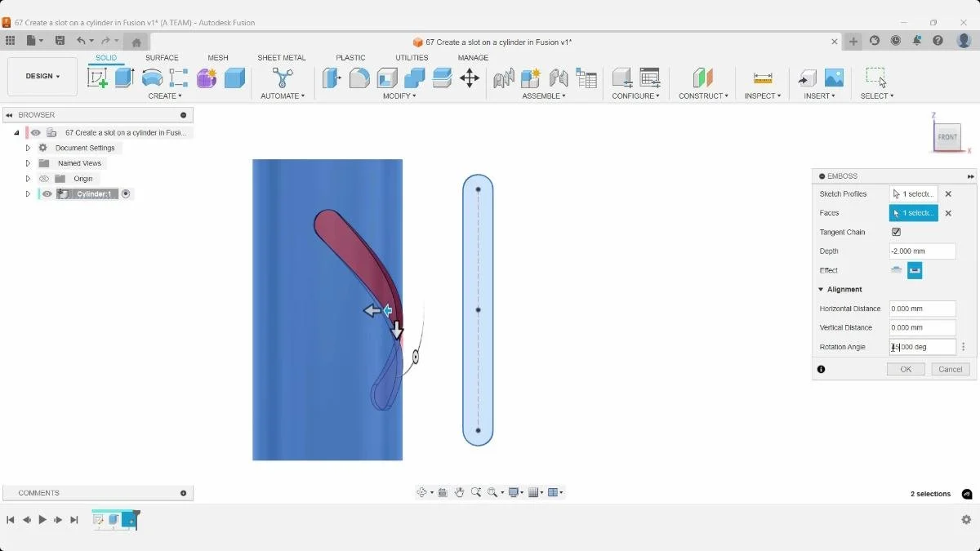Clear the Faces selection
The image size is (980, 551).
click(948, 213)
